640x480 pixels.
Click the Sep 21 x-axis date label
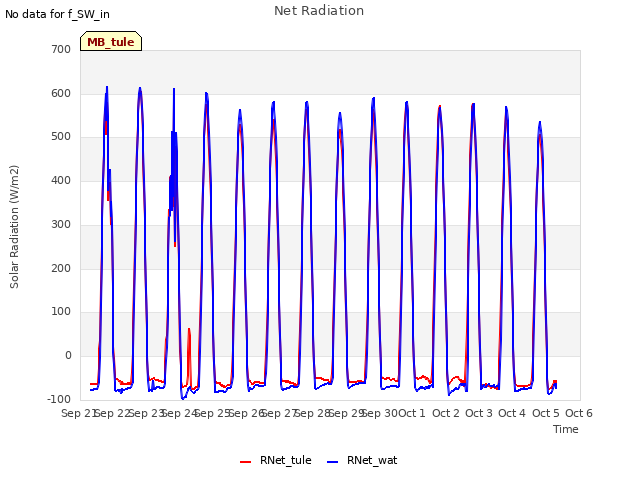pos(78,413)
